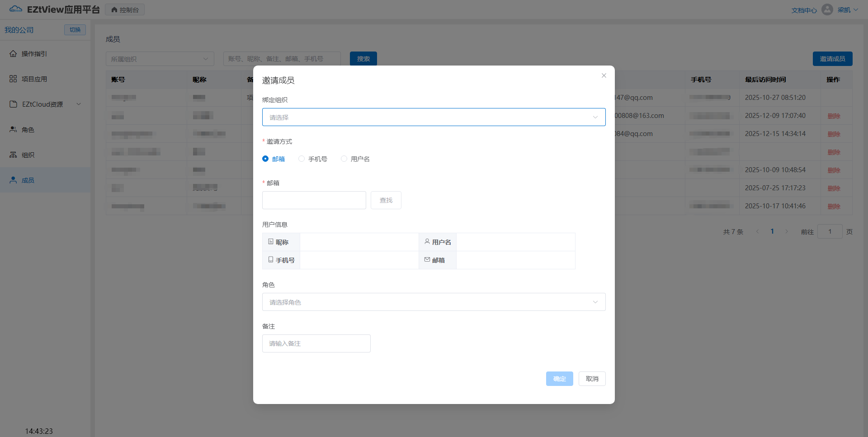Click the 组织 hierarchy icon in sidebar
Viewport: 868px width, 437px height.
click(x=13, y=155)
